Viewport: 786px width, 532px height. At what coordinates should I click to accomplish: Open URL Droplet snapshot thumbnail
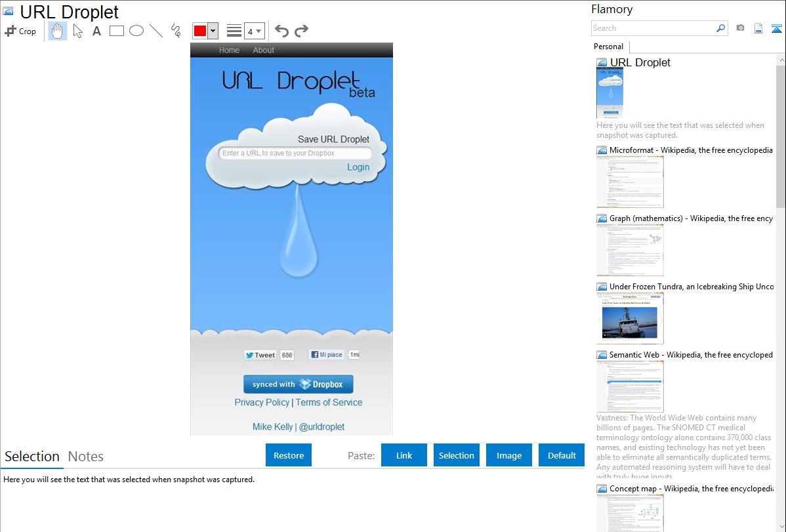610,93
